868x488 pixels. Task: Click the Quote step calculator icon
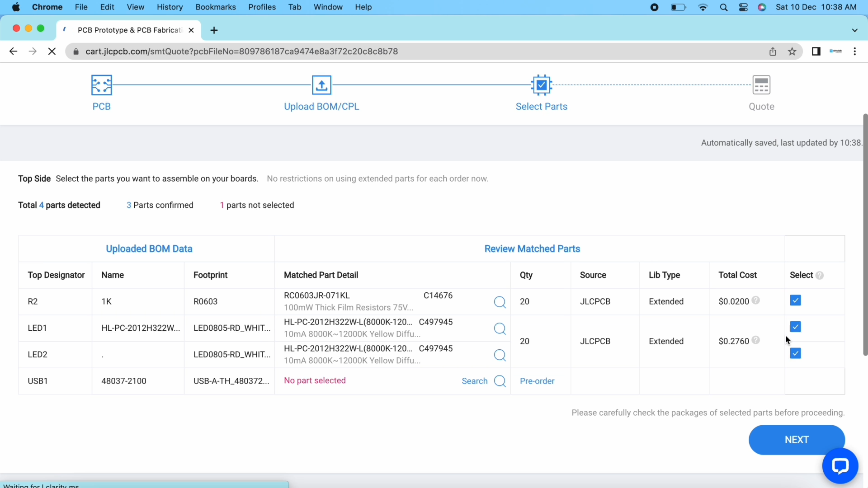point(761,85)
